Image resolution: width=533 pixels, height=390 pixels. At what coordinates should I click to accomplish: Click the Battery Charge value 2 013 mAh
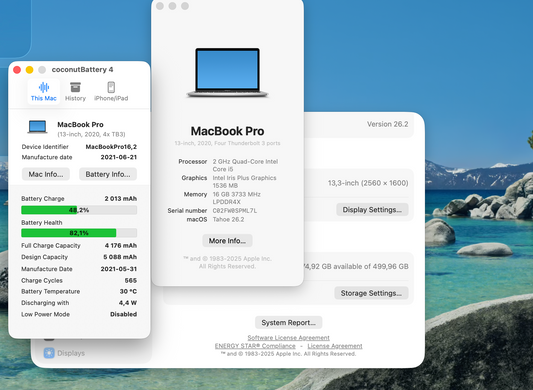[x=121, y=199]
